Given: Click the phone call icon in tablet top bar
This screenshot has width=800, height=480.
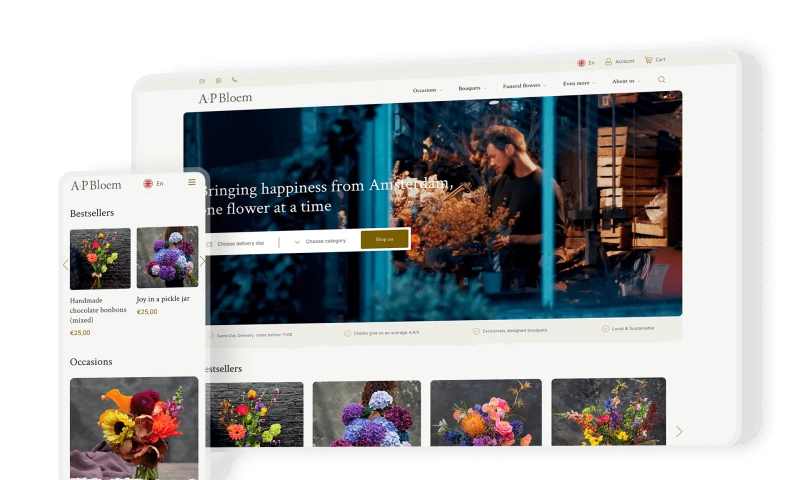Looking at the screenshot, I should (x=234, y=80).
